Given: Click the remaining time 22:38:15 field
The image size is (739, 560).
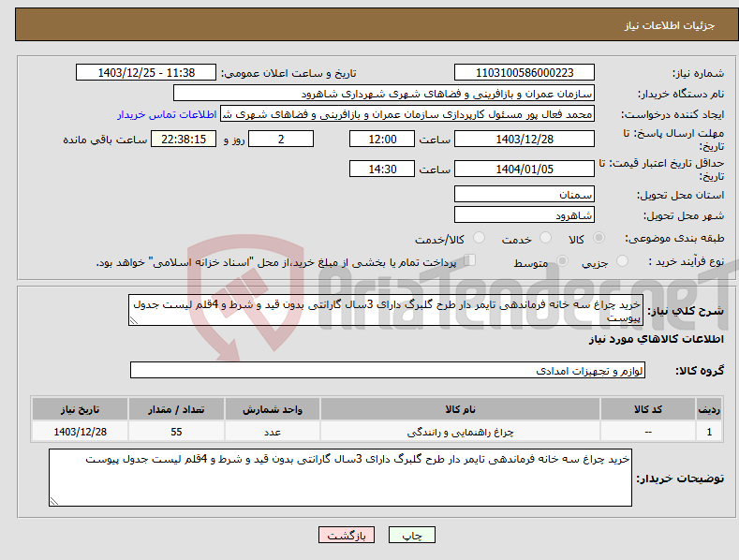Looking at the screenshot, I should coord(184,139).
